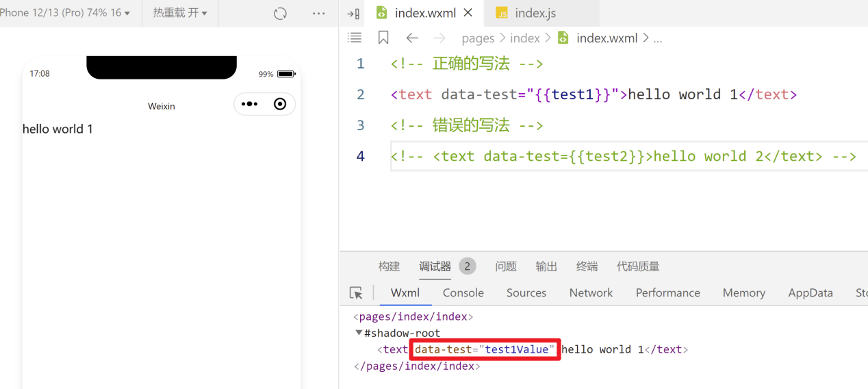Open the 热重载 开 dropdown
Screen dimensions: 868x389
180,13
